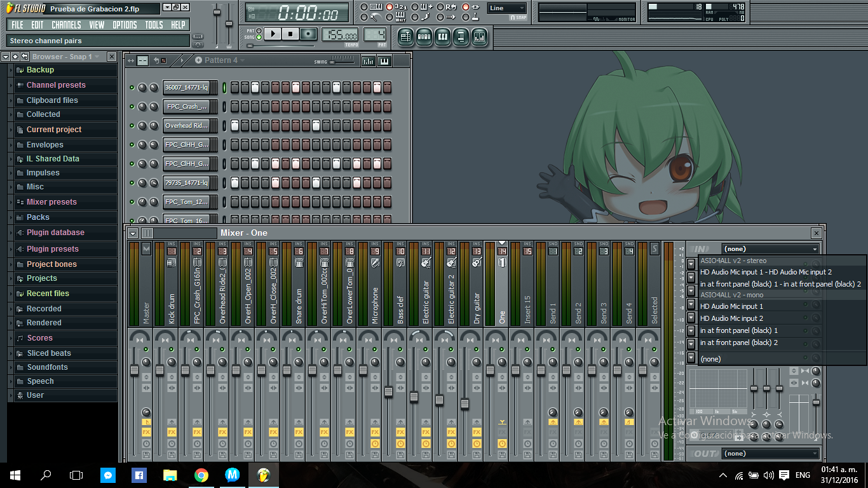Open the Line snap dropdown
The height and width of the screenshot is (488, 868).
pos(506,8)
